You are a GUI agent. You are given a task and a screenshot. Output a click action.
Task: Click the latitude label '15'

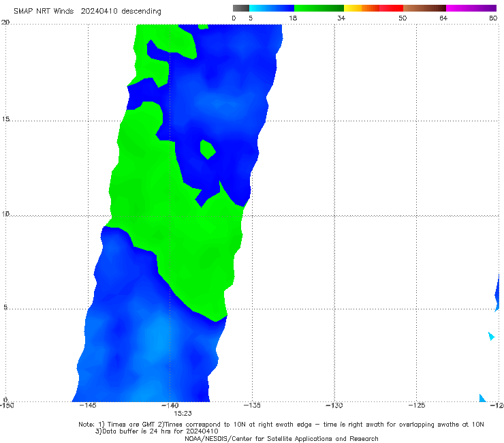(5, 119)
